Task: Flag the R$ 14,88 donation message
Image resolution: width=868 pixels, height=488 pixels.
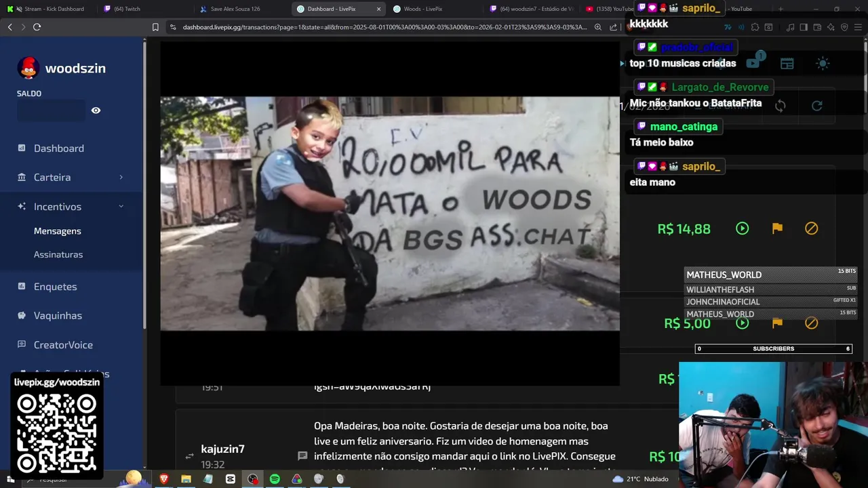Action: (777, 228)
